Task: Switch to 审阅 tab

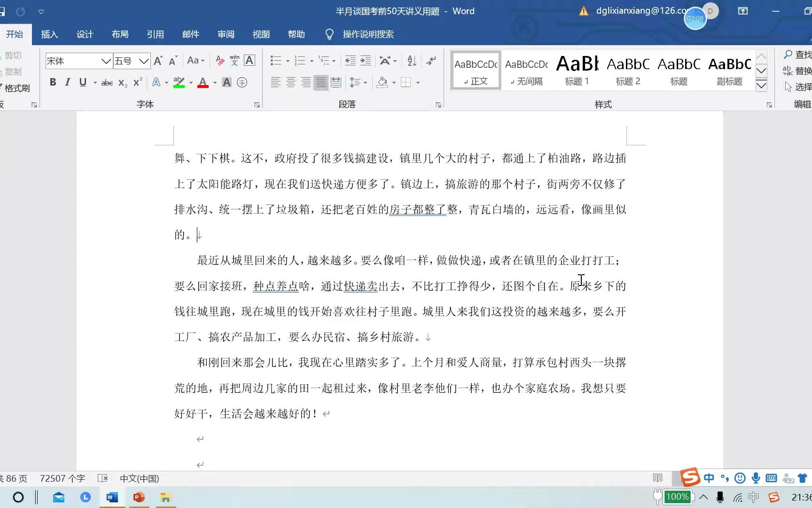Action: click(226, 34)
